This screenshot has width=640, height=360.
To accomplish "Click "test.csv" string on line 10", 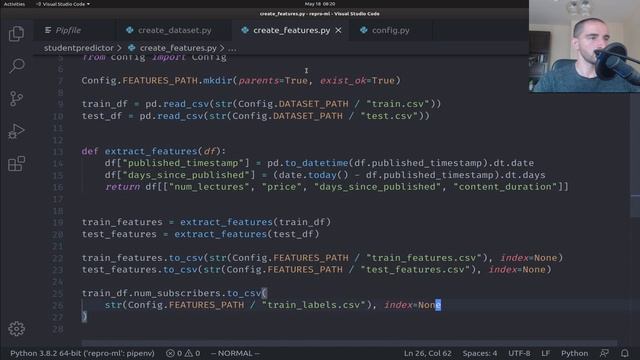I will pos(389,116).
